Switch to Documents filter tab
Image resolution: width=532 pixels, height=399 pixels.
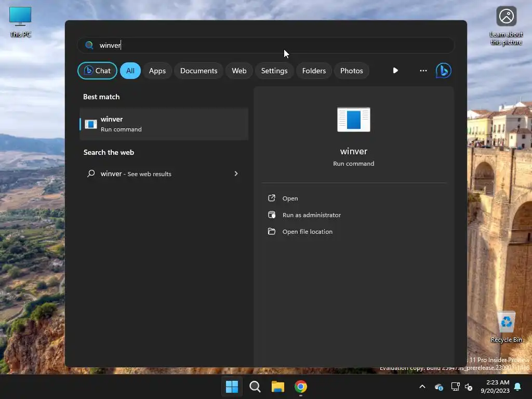[x=199, y=71]
